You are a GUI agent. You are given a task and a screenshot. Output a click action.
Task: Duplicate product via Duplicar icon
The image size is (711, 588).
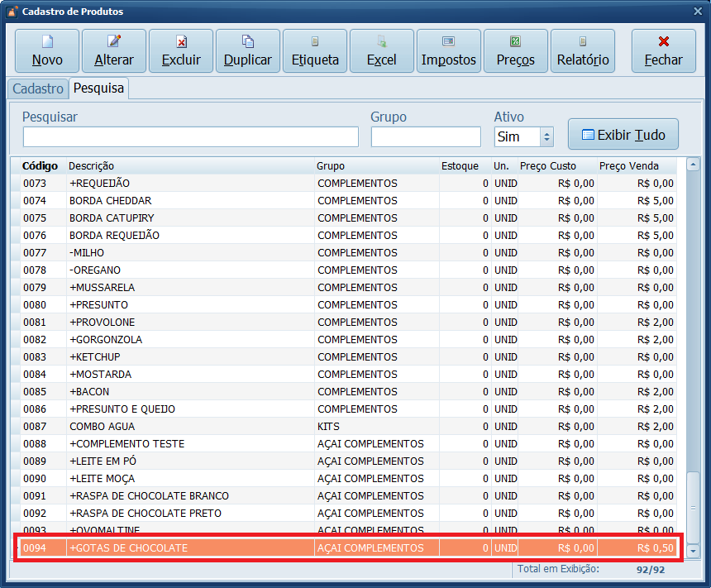[248, 51]
